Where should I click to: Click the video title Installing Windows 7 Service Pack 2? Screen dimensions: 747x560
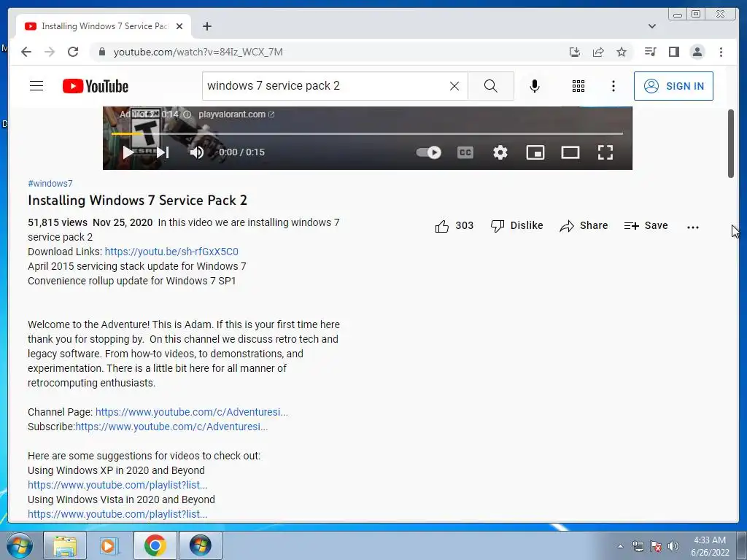(x=137, y=201)
